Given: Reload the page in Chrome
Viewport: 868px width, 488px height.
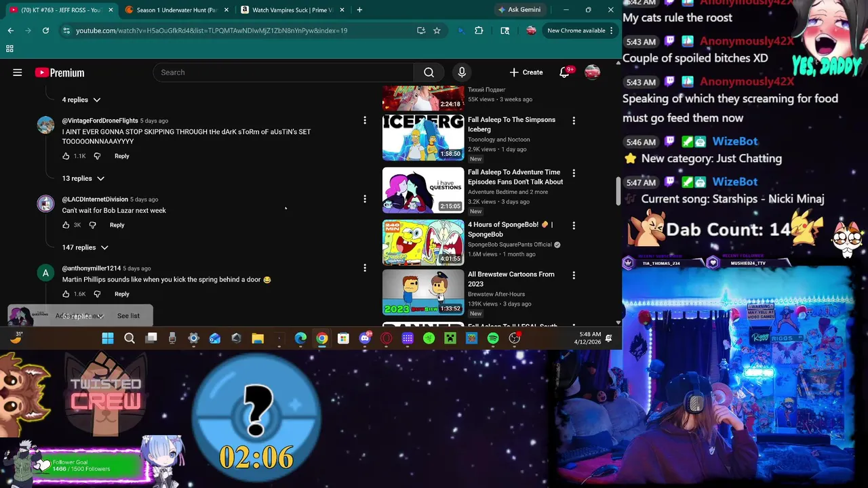Looking at the screenshot, I should tap(45, 30).
